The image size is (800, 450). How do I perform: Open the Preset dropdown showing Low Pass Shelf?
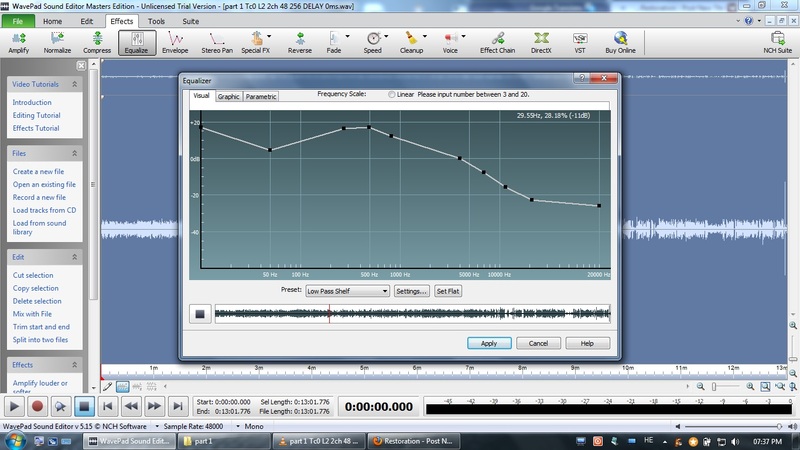(347, 291)
